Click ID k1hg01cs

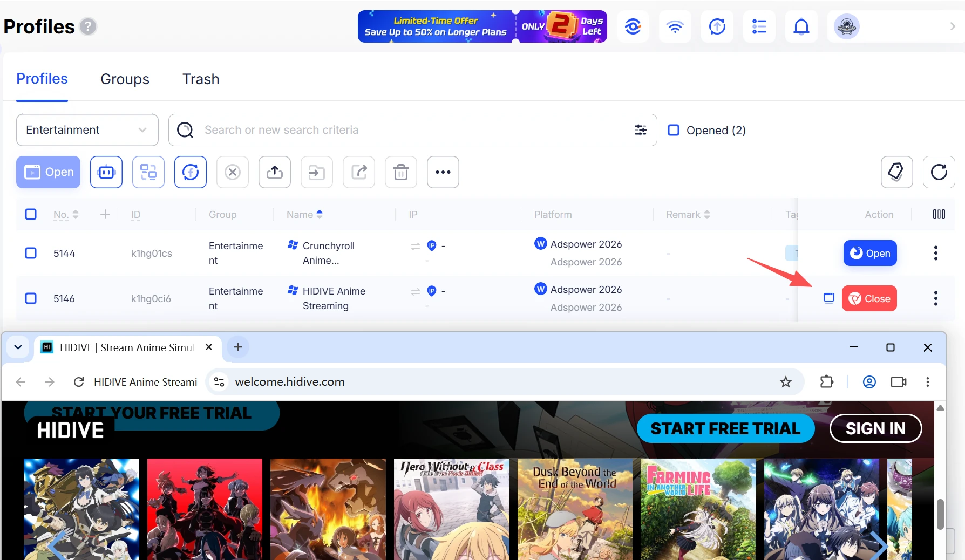[x=152, y=253]
